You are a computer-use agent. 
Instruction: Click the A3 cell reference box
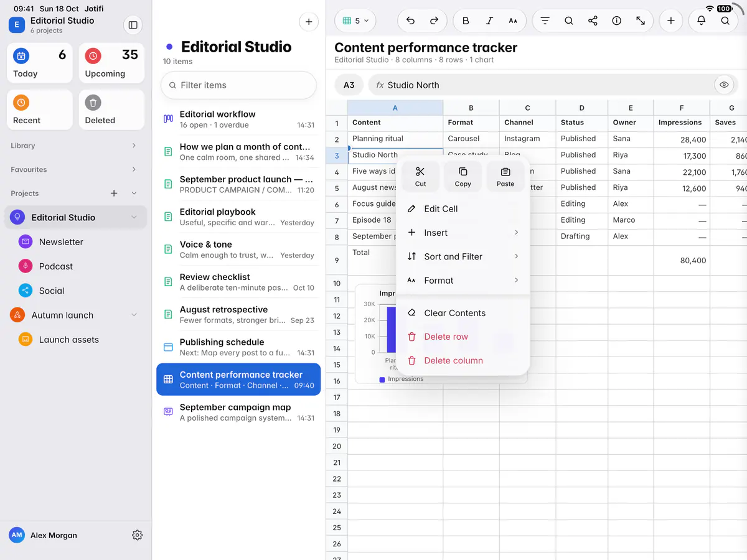click(349, 85)
